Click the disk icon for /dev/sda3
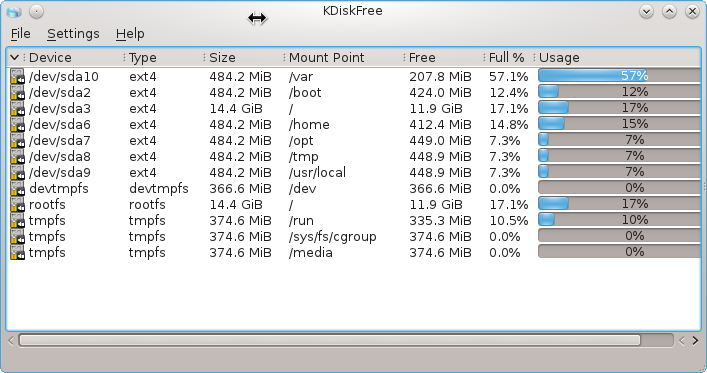 [x=18, y=108]
